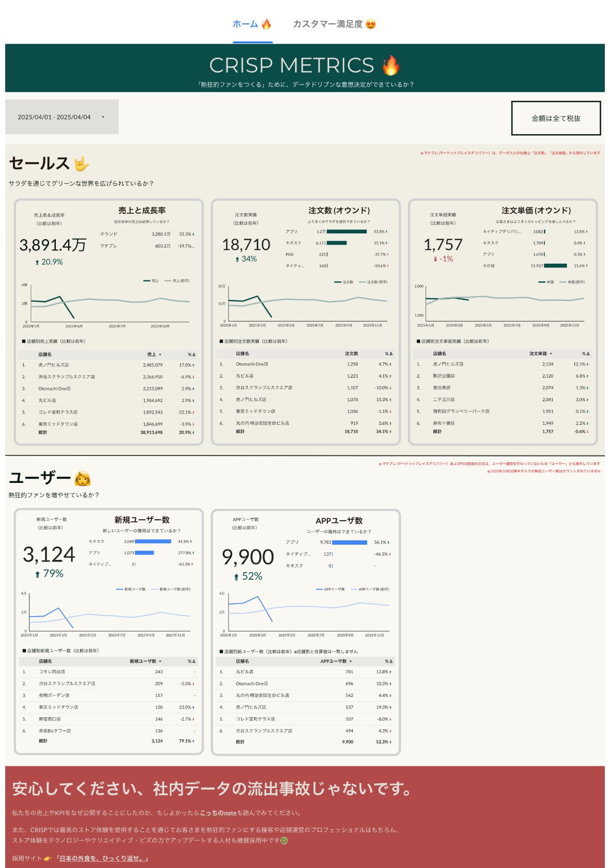The image size is (610, 868).
Task: Click the 1,757 order value scorecard
Action: (x=443, y=245)
